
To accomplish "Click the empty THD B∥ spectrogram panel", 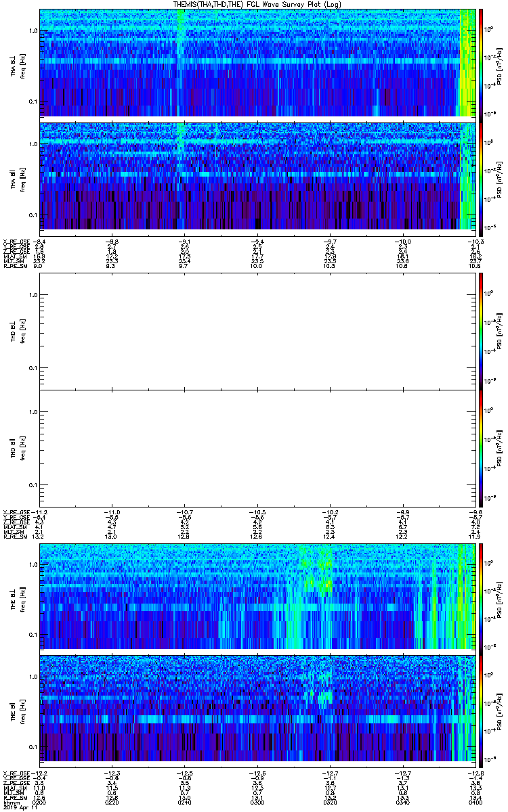I will pos(259,448).
